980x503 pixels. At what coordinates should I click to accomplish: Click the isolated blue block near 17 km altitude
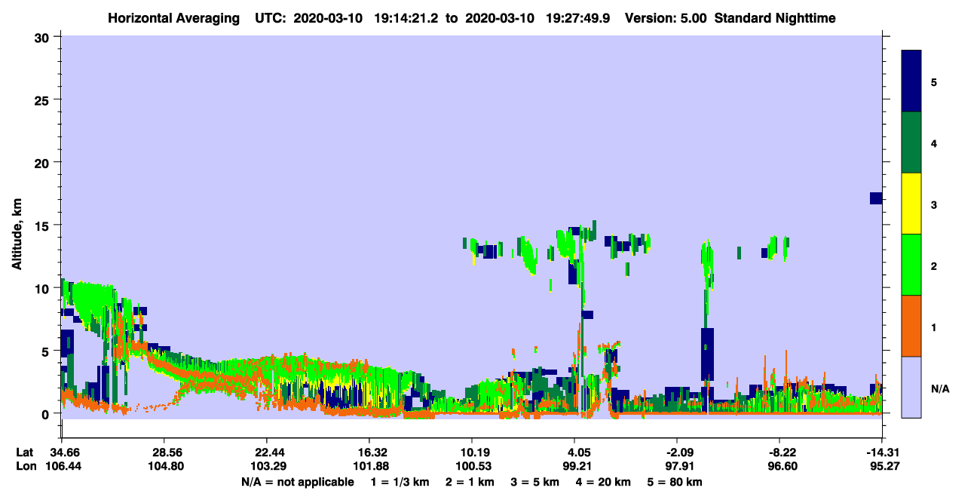point(876,198)
